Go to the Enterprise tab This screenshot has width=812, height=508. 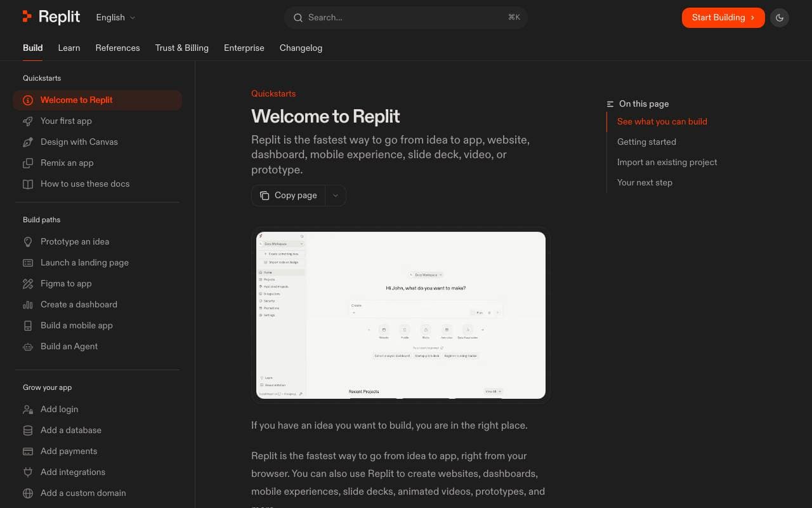coord(244,48)
